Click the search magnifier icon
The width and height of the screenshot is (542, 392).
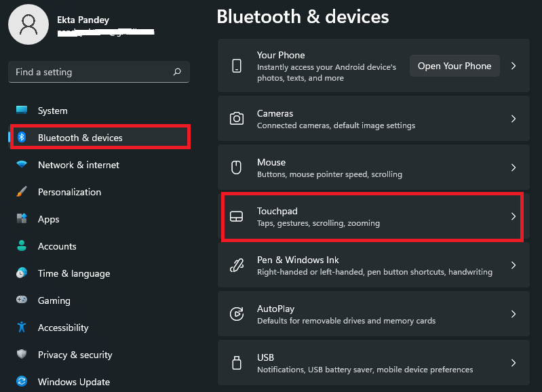(x=177, y=72)
